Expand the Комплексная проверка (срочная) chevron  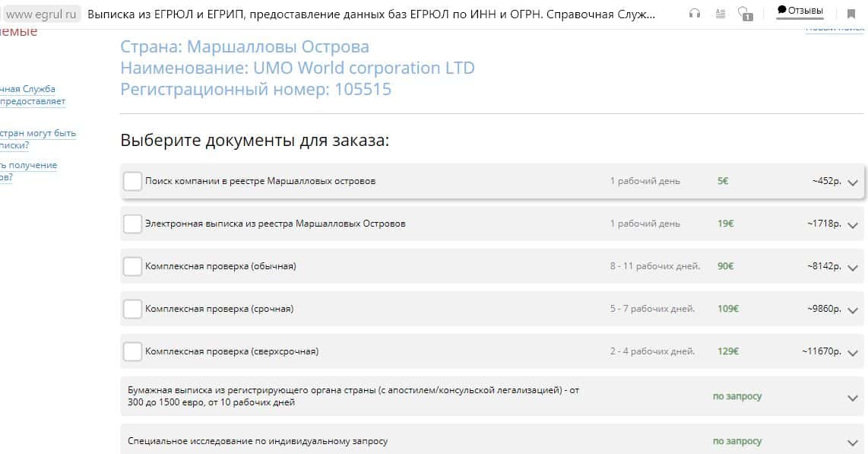click(x=853, y=310)
